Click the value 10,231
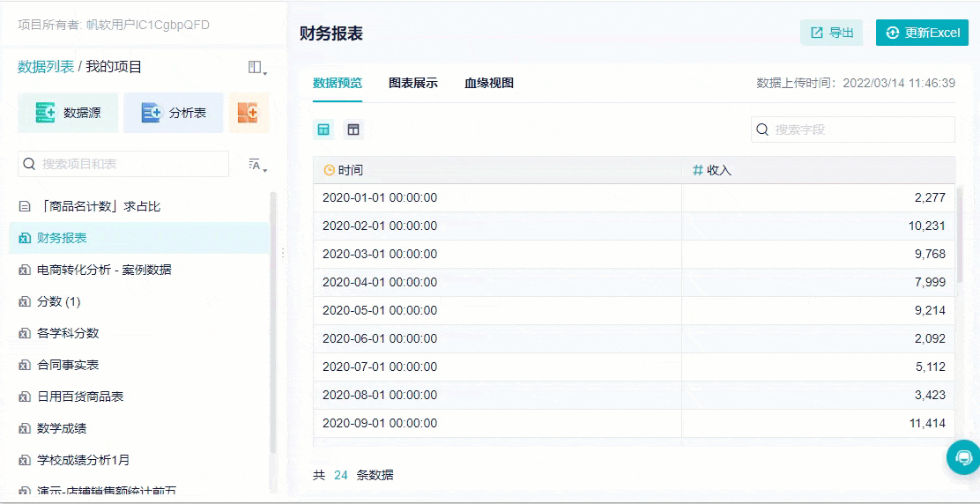The width and height of the screenshot is (980, 504). pos(927,226)
